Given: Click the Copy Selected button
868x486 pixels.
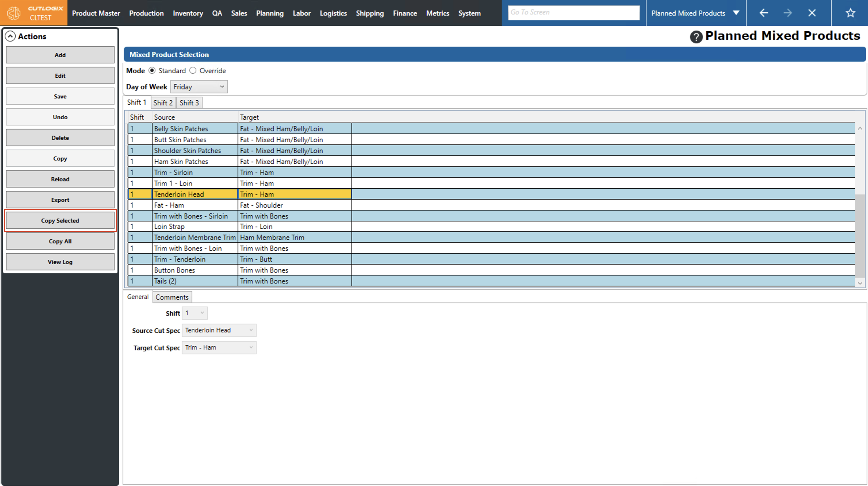Looking at the screenshot, I should [60, 220].
